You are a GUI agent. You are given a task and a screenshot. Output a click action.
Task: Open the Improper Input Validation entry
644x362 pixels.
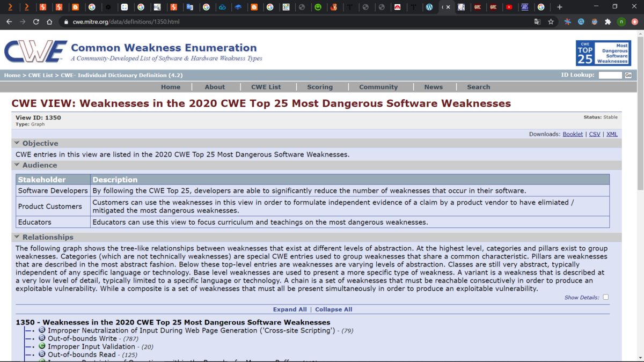point(91,346)
